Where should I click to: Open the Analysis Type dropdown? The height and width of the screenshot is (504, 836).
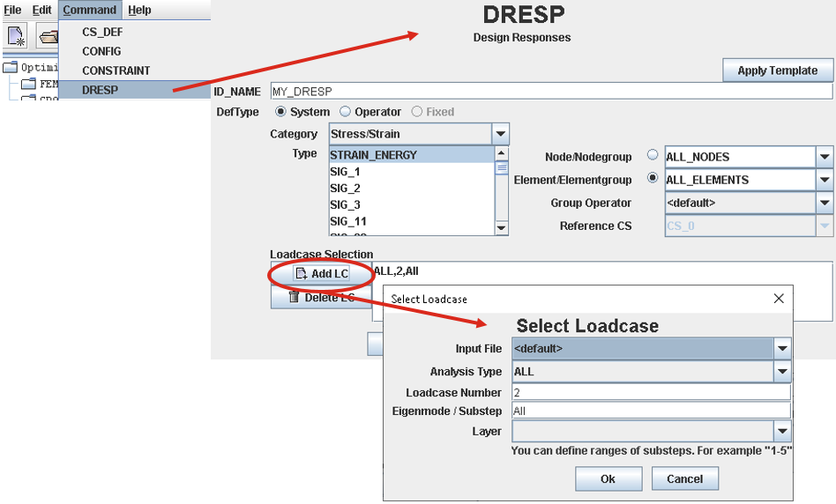pos(652,371)
